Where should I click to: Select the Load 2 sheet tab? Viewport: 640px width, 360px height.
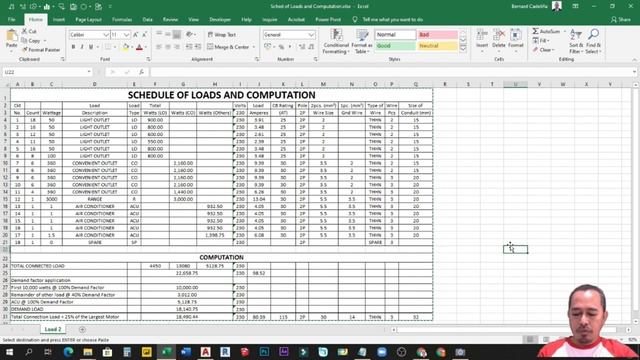click(x=53, y=329)
